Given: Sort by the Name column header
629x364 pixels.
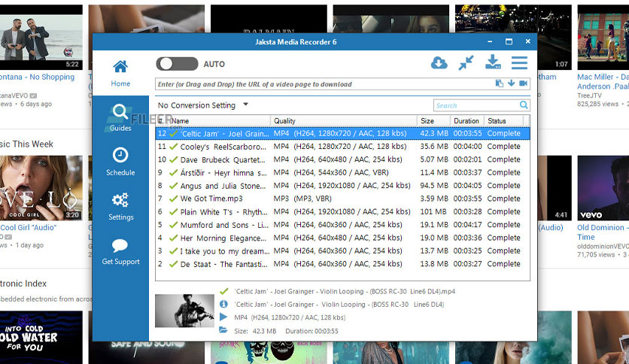Looking at the screenshot, I should pos(220,120).
